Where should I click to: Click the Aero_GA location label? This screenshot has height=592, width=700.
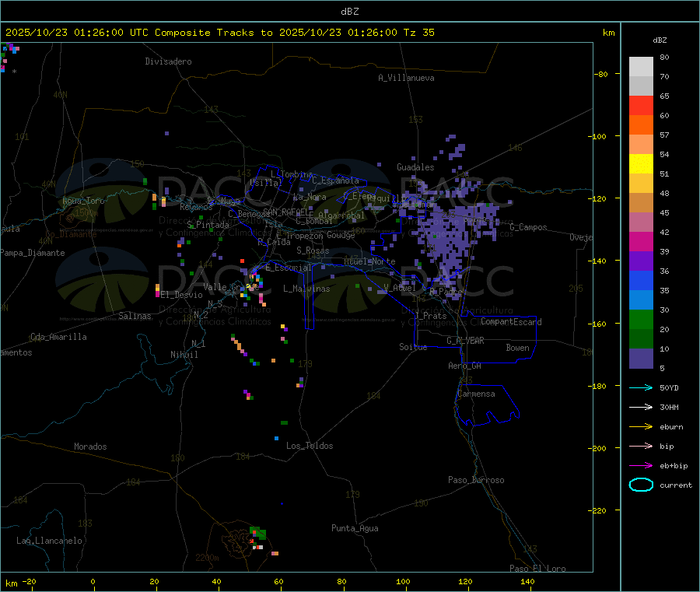[x=465, y=366]
